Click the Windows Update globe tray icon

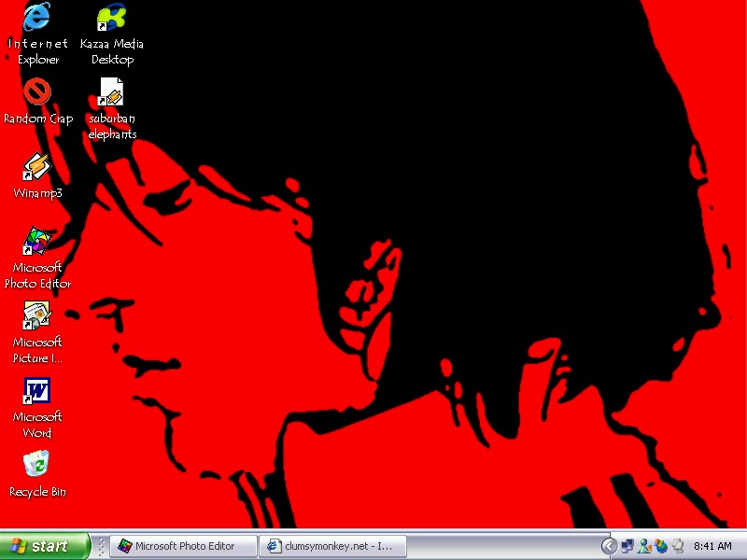(x=661, y=546)
